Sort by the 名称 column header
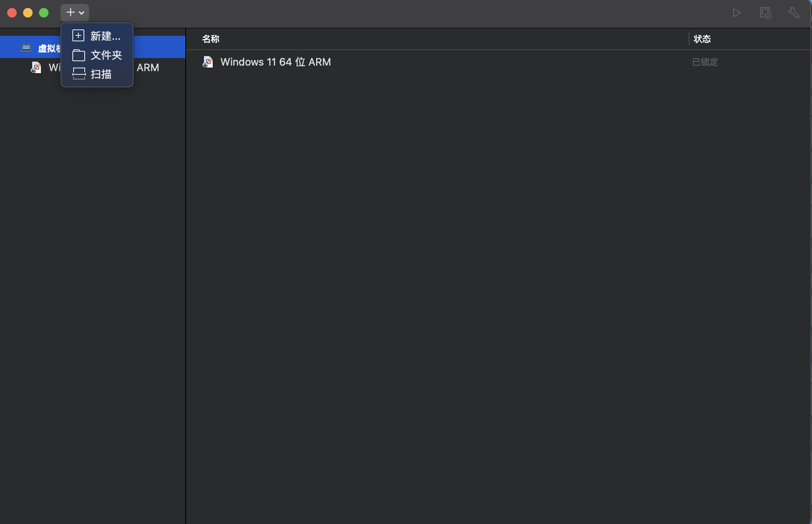This screenshot has width=812, height=524. (211, 39)
